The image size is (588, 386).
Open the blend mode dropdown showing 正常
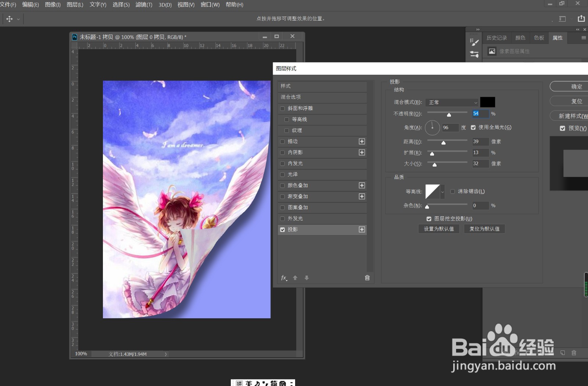point(452,102)
